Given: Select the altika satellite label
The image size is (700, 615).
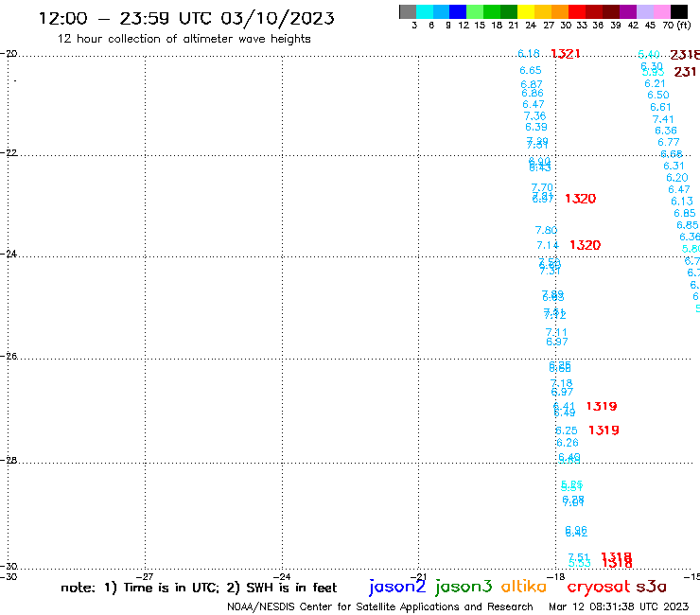Looking at the screenshot, I should (524, 586).
